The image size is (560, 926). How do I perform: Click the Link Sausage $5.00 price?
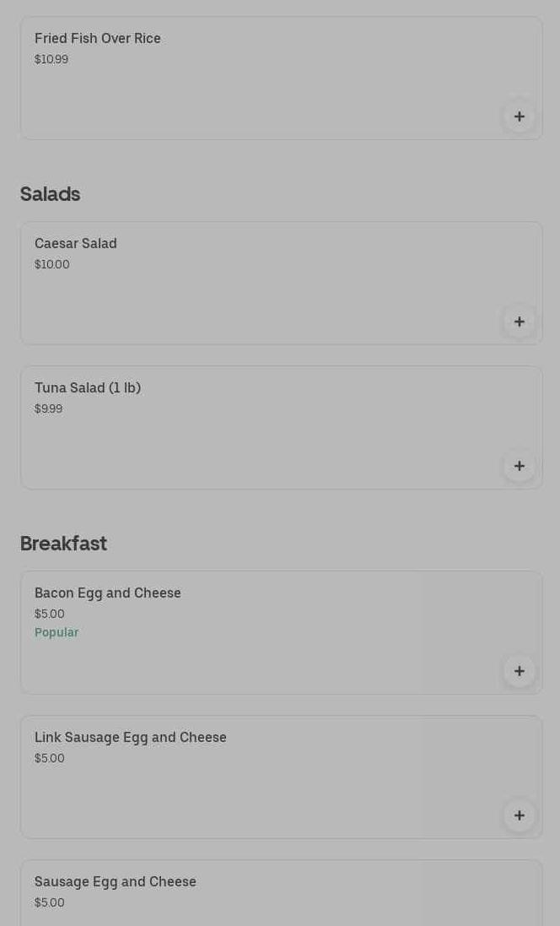coord(50,758)
